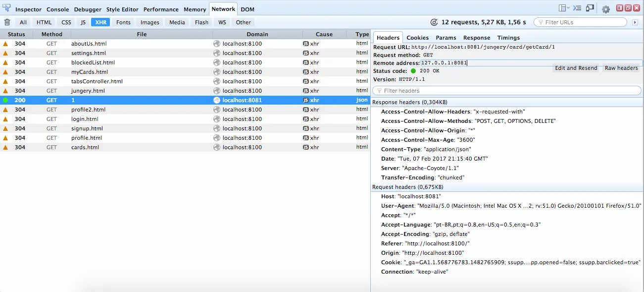The width and height of the screenshot is (644, 292).
Task: Toggle the Fonts request filter
Action: pyautogui.click(x=123, y=22)
